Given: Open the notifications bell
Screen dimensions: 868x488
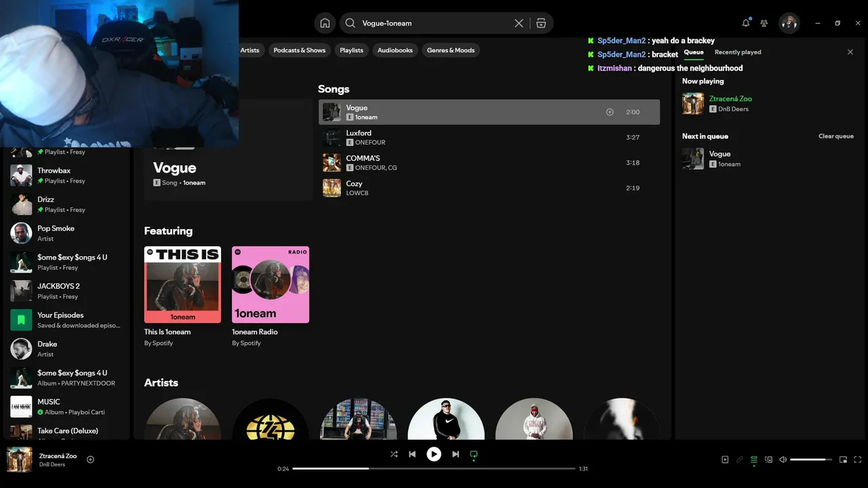Looking at the screenshot, I should (746, 23).
